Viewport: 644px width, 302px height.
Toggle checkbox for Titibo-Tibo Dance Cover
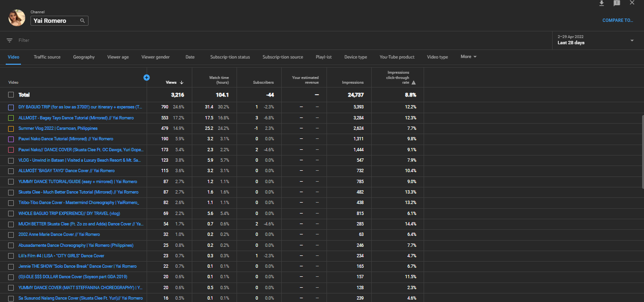tap(11, 203)
